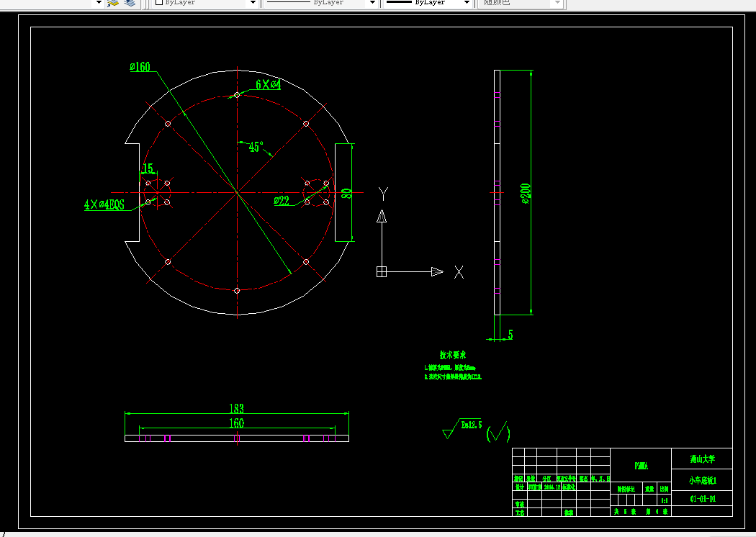
Task: Select the PMMA material text in title block
Action: (642, 466)
